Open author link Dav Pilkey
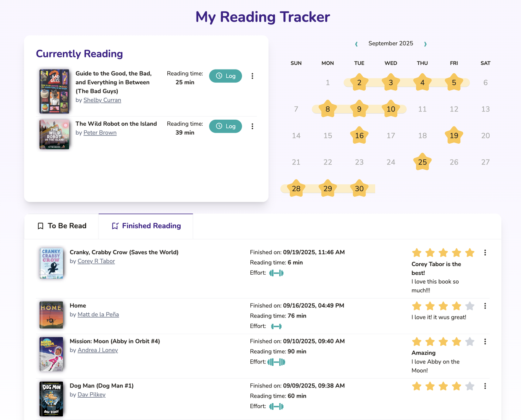This screenshot has height=420, width=521. click(x=92, y=395)
